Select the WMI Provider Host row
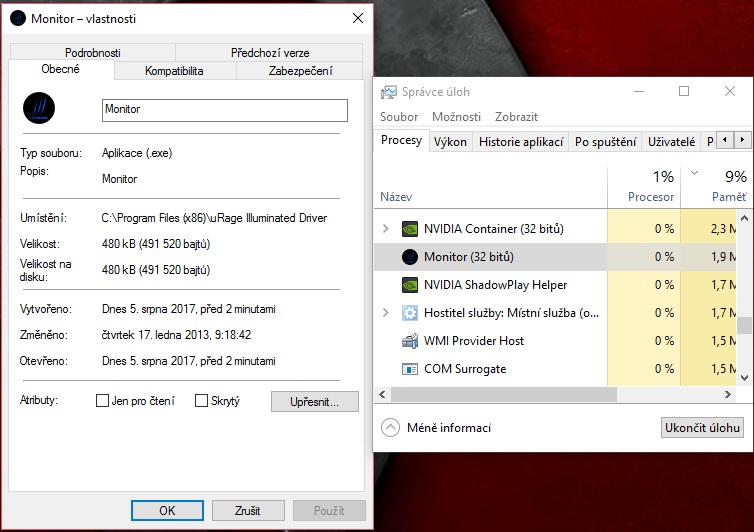The image size is (754, 532). click(x=555, y=341)
